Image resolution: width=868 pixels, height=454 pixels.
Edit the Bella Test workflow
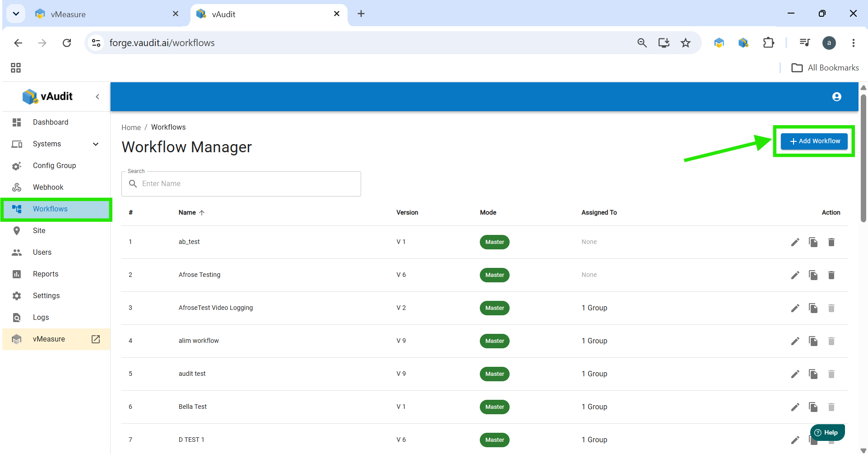(795, 407)
